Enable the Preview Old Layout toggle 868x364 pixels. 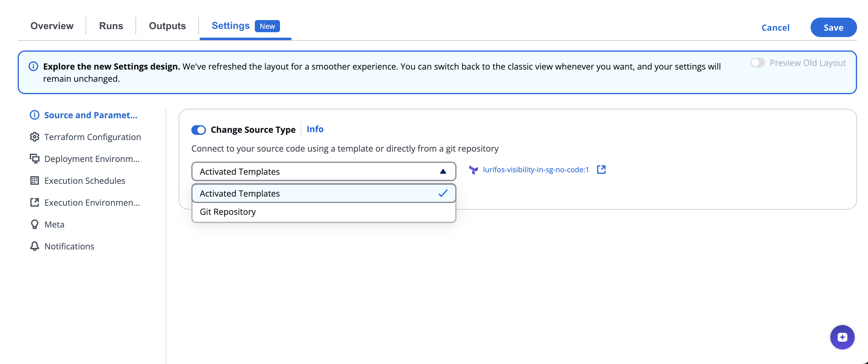(757, 63)
